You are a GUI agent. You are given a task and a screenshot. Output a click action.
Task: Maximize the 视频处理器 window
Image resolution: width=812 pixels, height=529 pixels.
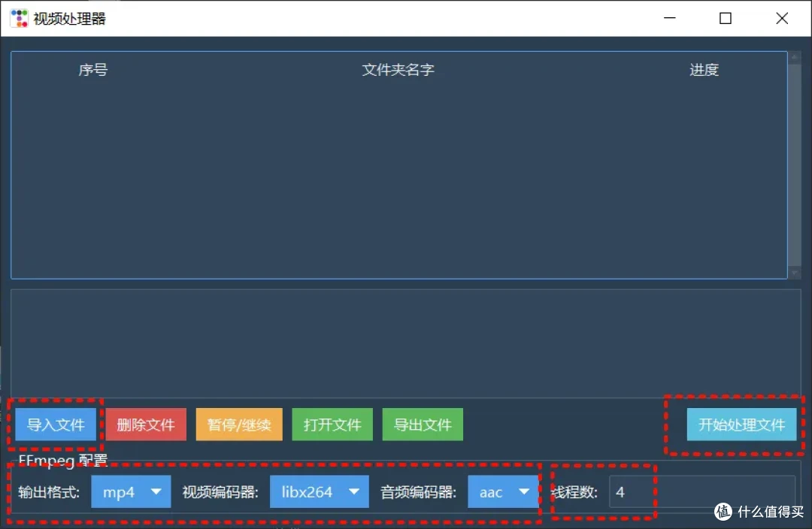pos(726,18)
